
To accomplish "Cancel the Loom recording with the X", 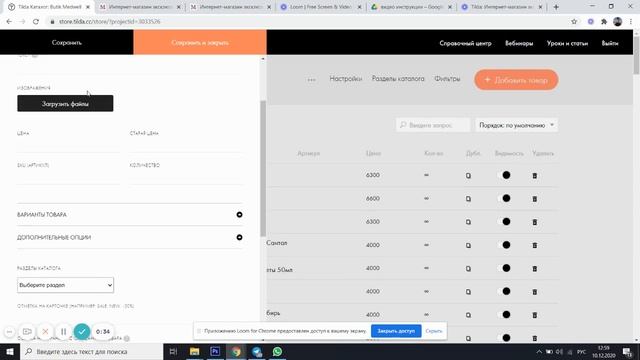I will point(45,331).
